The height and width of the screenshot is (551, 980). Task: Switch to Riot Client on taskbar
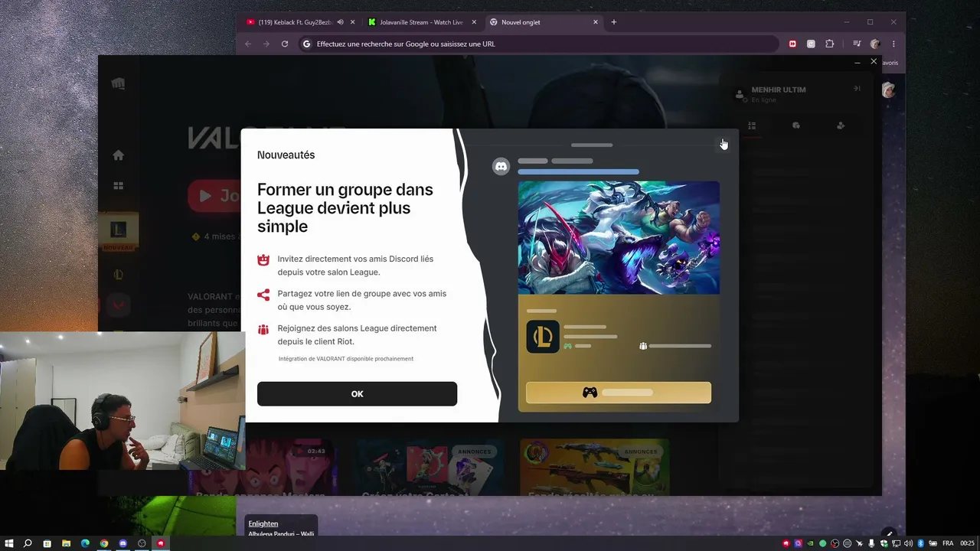point(161,543)
